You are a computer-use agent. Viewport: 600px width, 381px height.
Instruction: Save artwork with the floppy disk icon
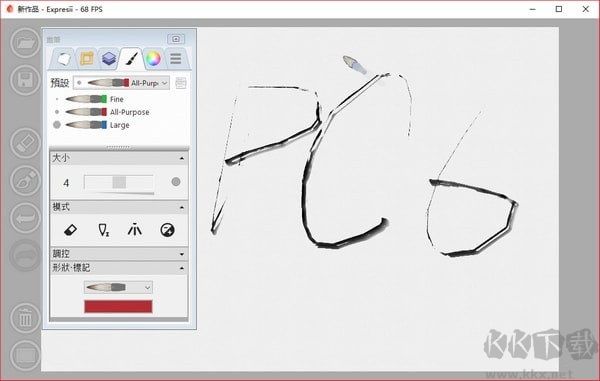[x=25, y=80]
